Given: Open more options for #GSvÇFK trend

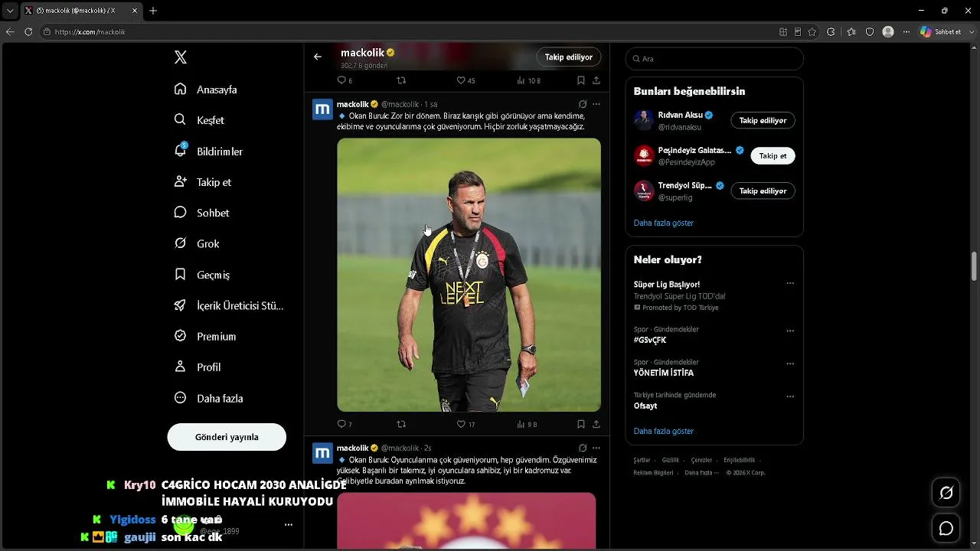Looking at the screenshot, I should 790,331.
